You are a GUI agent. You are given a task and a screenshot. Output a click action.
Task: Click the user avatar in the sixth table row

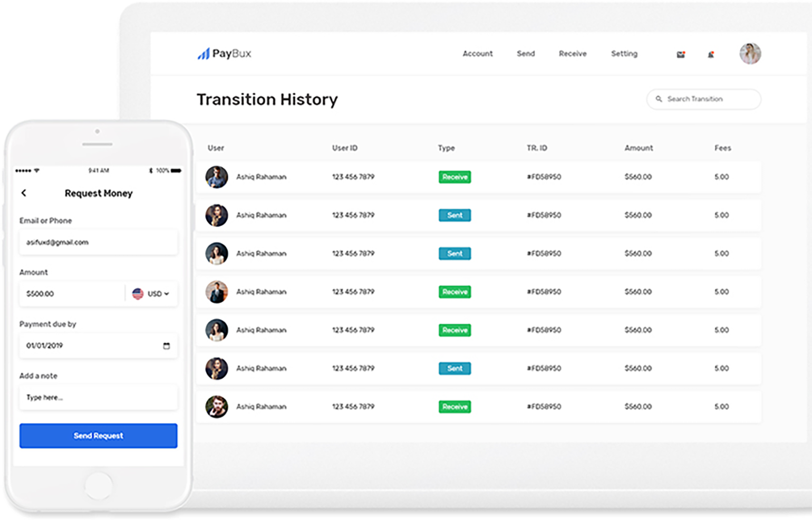point(217,369)
